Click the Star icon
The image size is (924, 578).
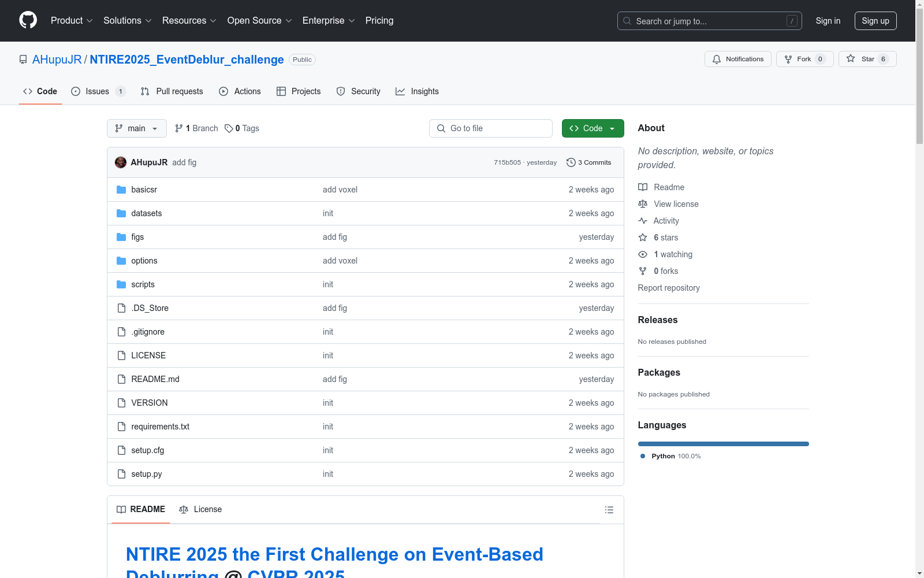[851, 58]
